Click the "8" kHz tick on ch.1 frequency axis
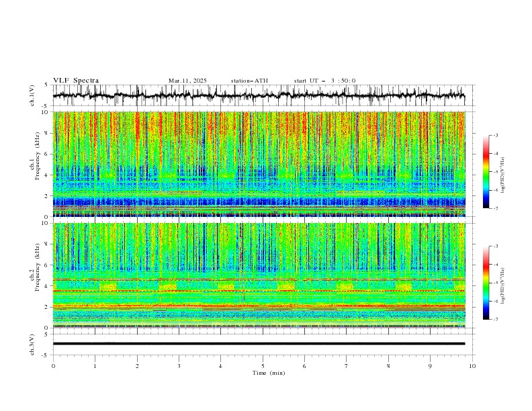 [x=46, y=133]
